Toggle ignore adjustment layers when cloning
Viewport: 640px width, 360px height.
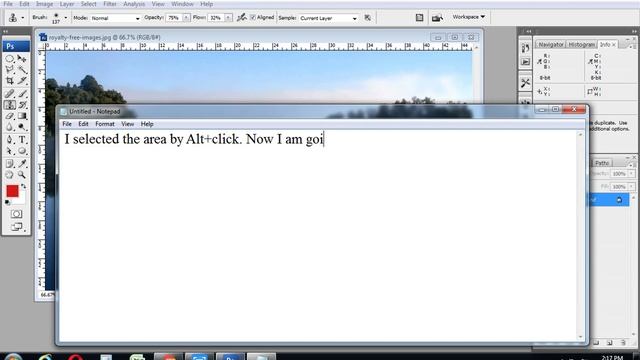pos(368,18)
